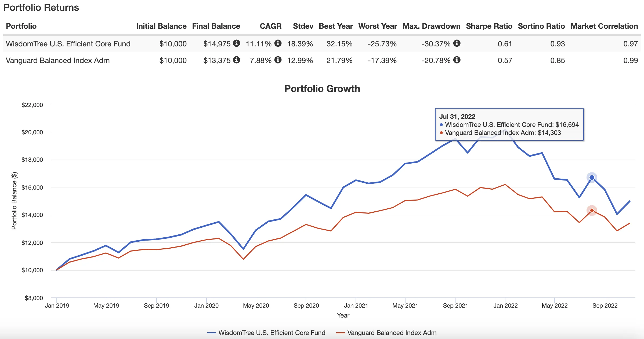Click the Worst Year column header

coord(378,26)
